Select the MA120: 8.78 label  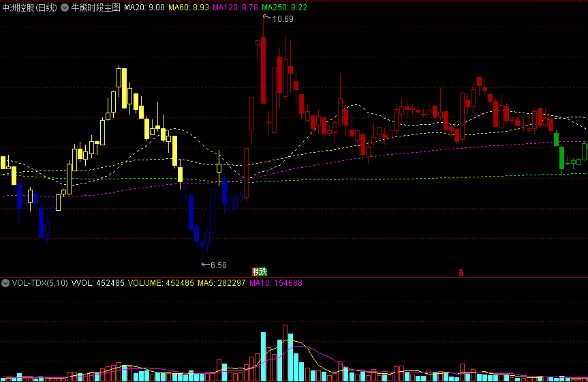tap(235, 8)
